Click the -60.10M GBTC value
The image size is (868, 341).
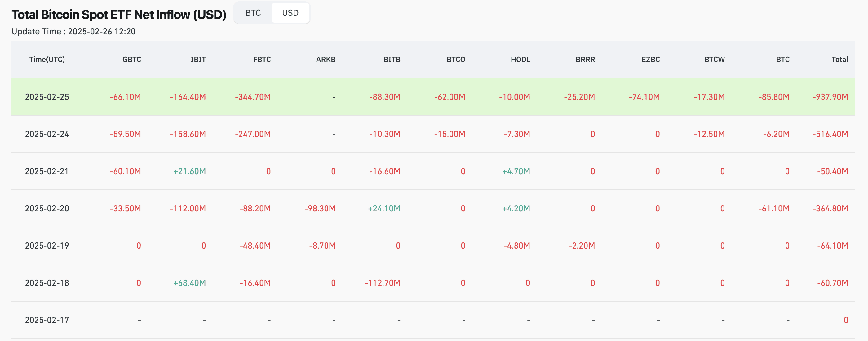(125, 171)
